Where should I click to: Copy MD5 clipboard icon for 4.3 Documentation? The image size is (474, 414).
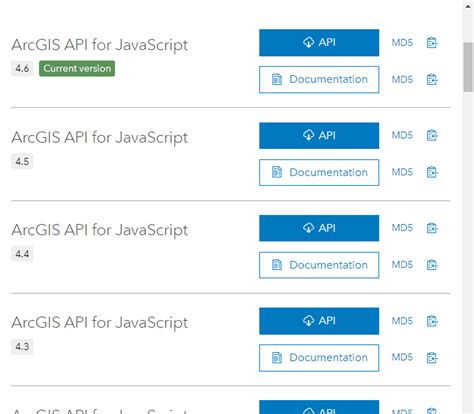tap(432, 358)
